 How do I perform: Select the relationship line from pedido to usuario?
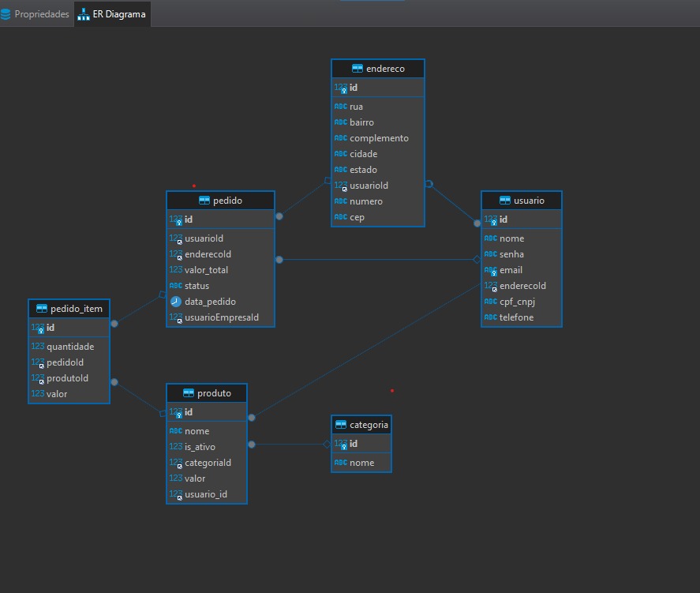[378, 260]
